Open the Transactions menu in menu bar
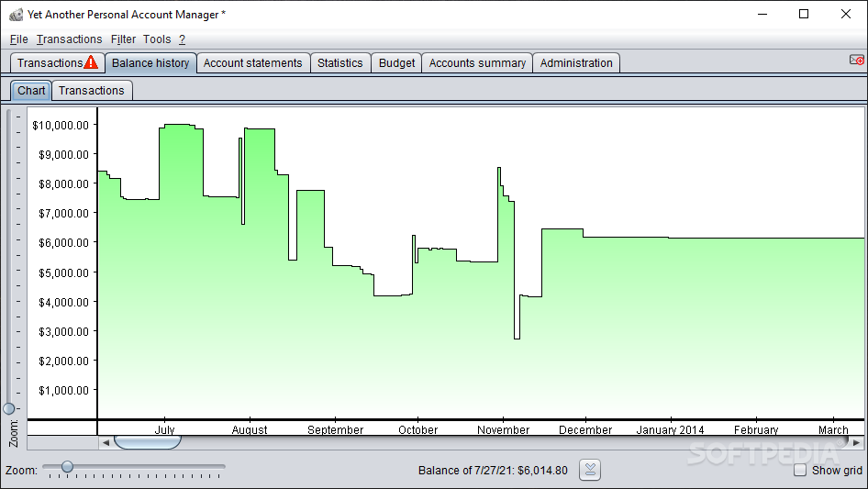Viewport: 868px width, 489px height. pyautogui.click(x=69, y=39)
